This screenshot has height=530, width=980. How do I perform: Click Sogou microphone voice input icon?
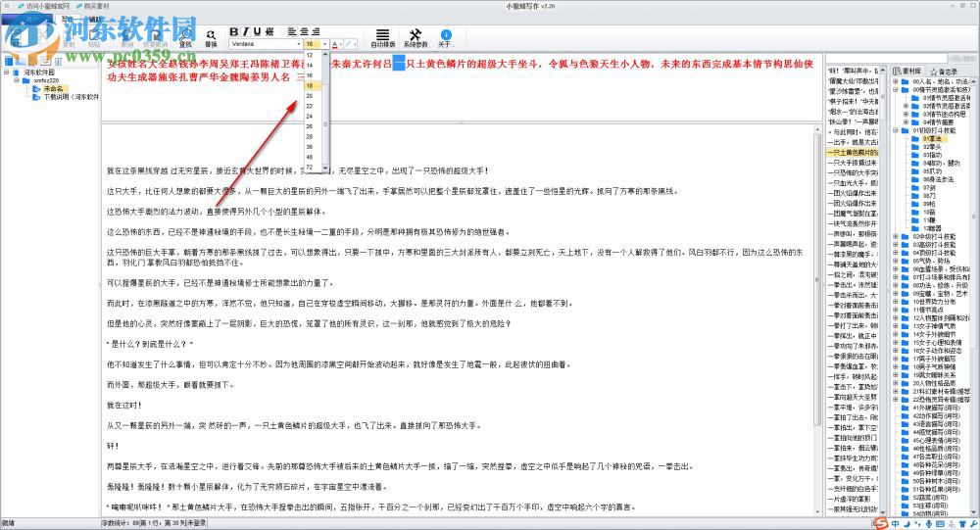click(x=929, y=524)
